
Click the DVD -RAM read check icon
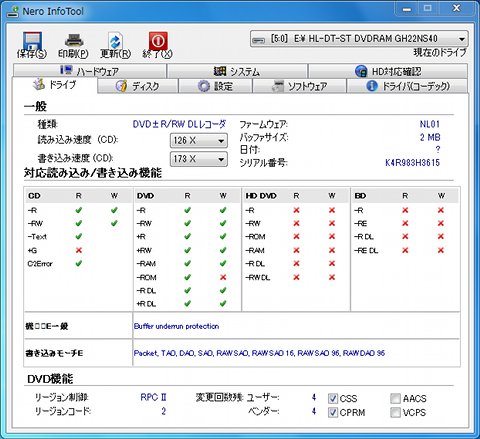click(187, 263)
